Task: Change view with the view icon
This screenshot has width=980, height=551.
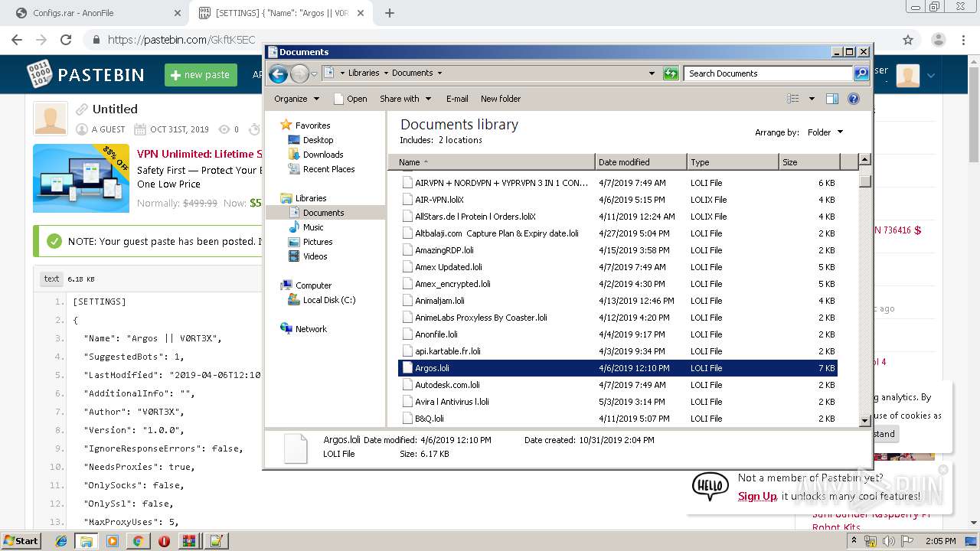Action: click(x=793, y=99)
